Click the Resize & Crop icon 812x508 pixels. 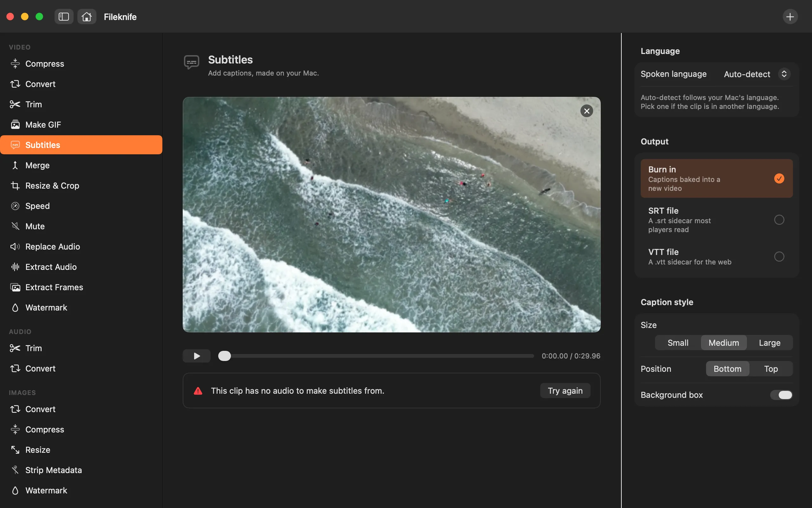point(15,185)
